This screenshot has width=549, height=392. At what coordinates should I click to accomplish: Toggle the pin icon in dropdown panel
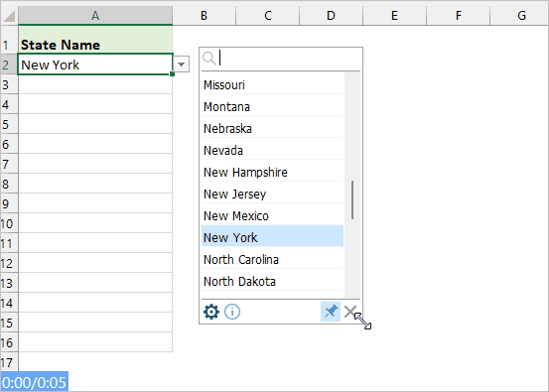(331, 312)
